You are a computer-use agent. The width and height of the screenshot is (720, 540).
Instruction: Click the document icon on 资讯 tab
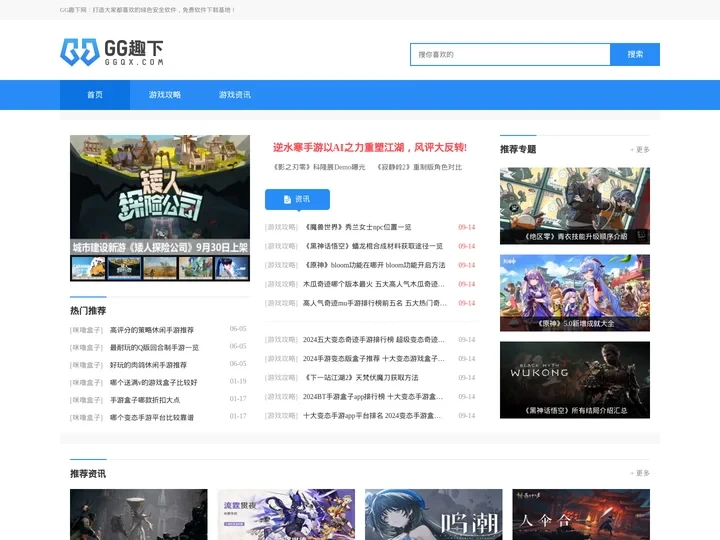click(287, 199)
